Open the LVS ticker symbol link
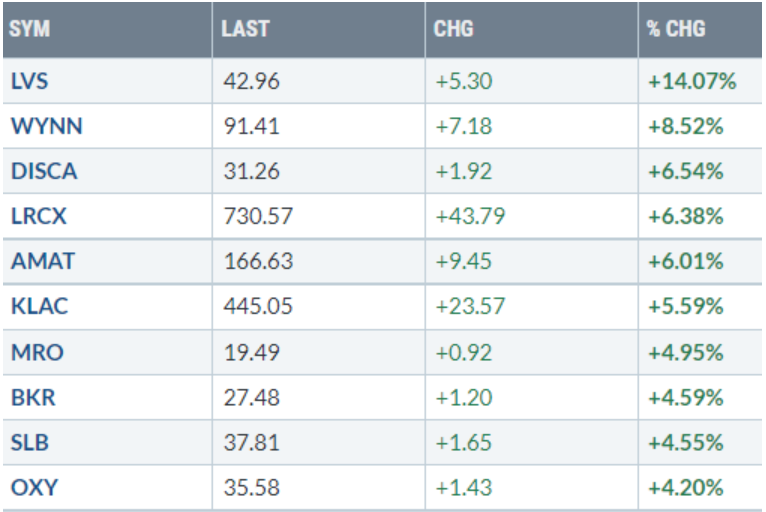 point(30,81)
